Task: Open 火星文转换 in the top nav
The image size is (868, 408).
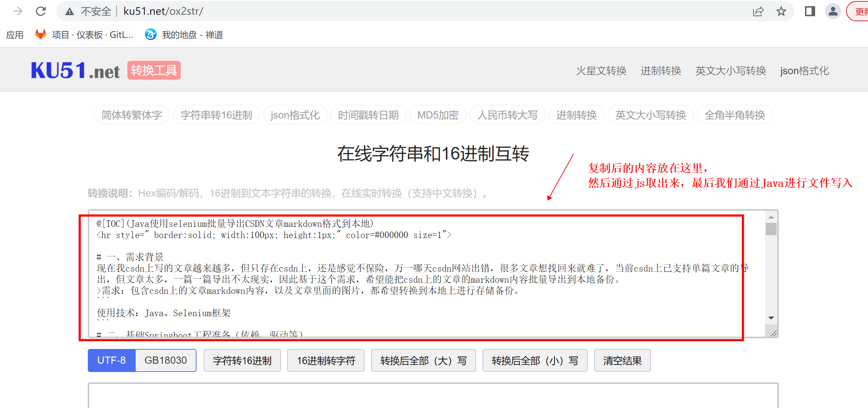Action: point(601,71)
